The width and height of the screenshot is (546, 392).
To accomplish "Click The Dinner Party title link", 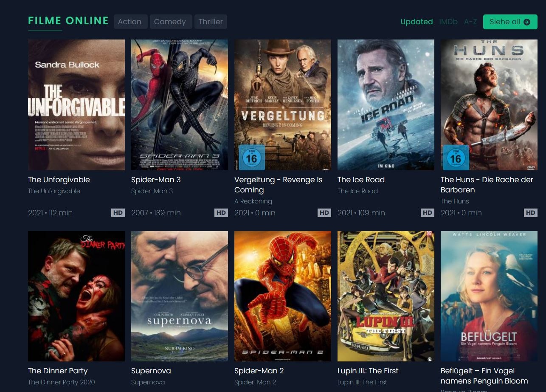I will [58, 371].
